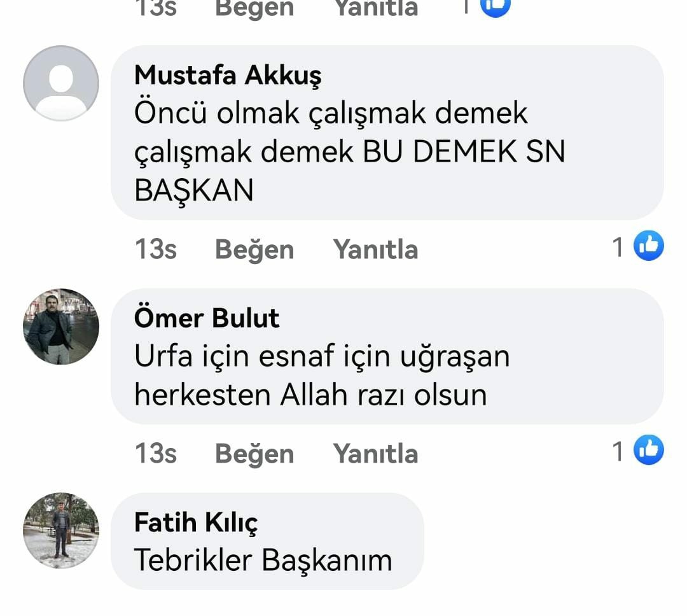Tap Beğen under Mustafa Akkuş comment
This screenshot has height=616, width=687.
254,249
